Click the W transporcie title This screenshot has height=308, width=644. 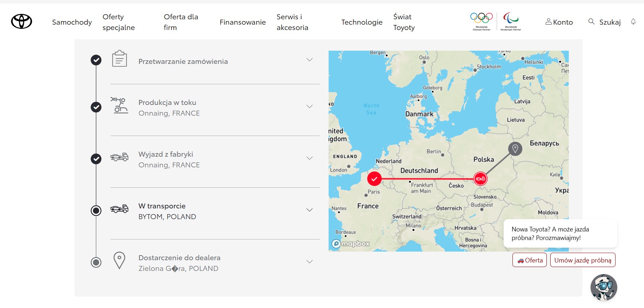tap(162, 206)
